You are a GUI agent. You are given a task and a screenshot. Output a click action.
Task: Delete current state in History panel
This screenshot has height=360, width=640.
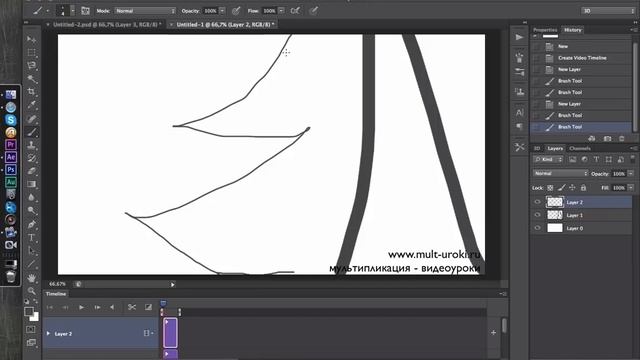pos(622,139)
